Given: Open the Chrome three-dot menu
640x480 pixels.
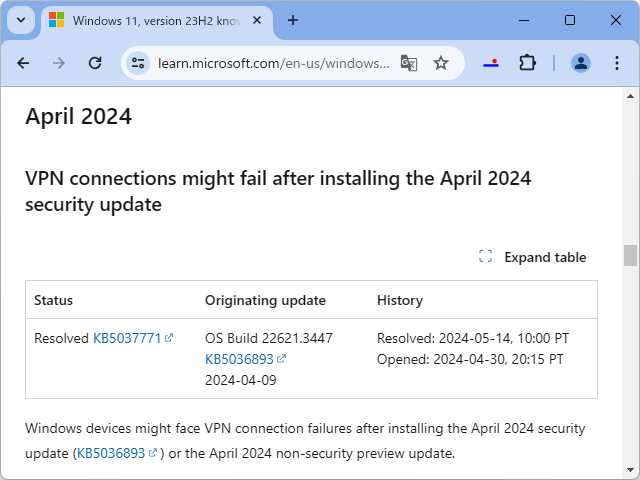Looking at the screenshot, I should point(616,63).
